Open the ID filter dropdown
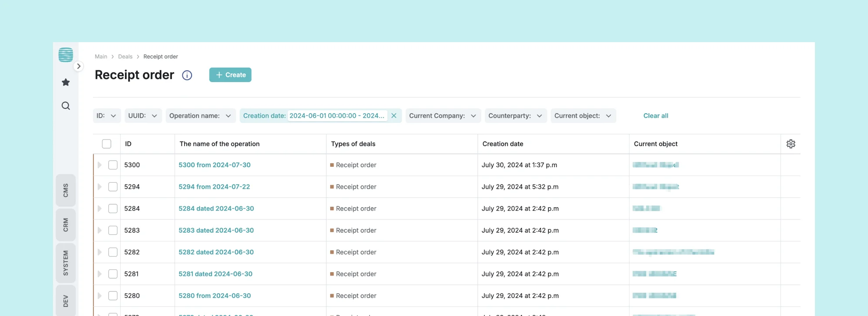Screen dimensions: 868x316 click(107, 116)
